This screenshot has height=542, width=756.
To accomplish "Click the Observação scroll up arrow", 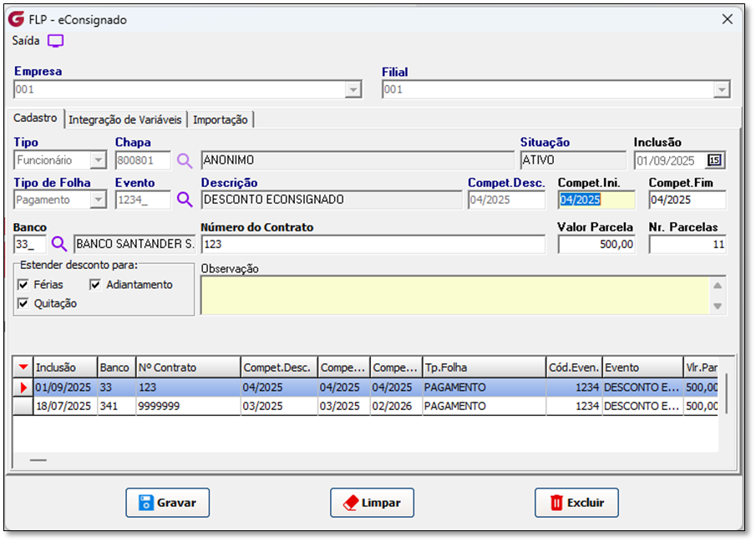I will tap(718, 286).
